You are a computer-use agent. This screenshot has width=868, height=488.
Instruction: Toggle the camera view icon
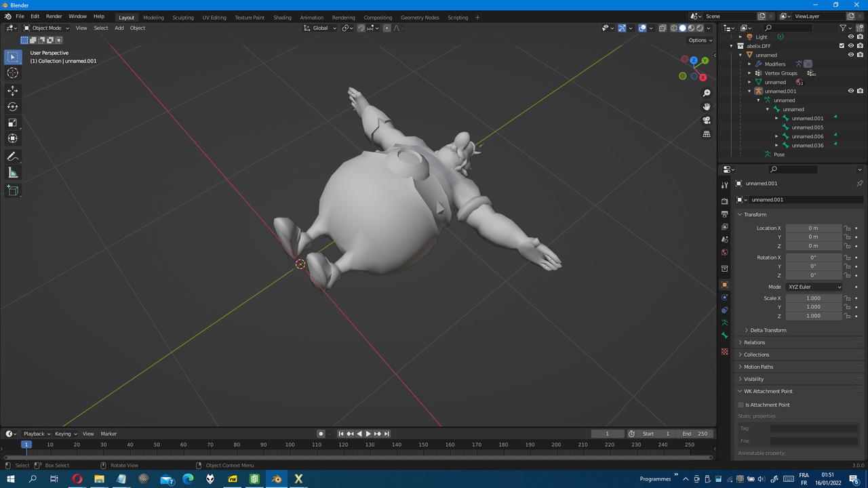pos(707,121)
